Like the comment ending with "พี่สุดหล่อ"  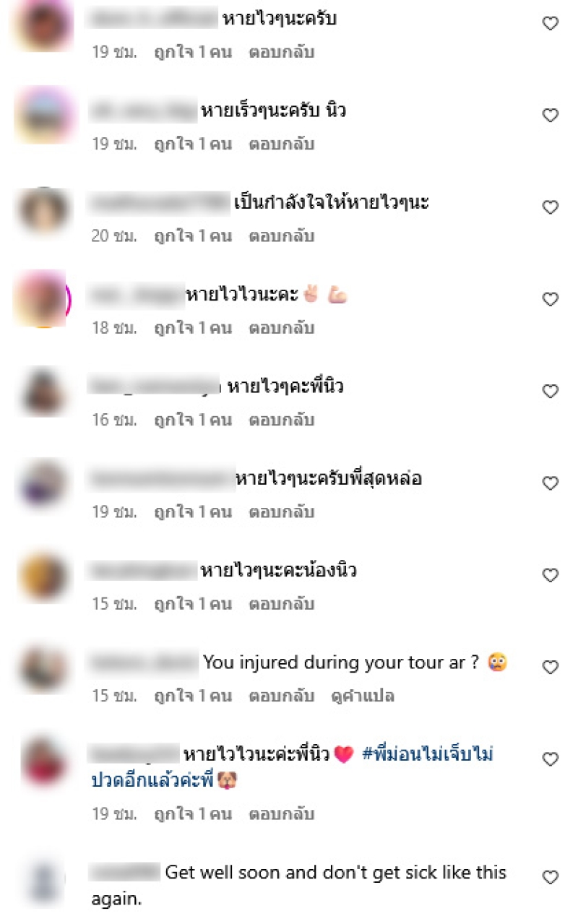pyautogui.click(x=551, y=483)
